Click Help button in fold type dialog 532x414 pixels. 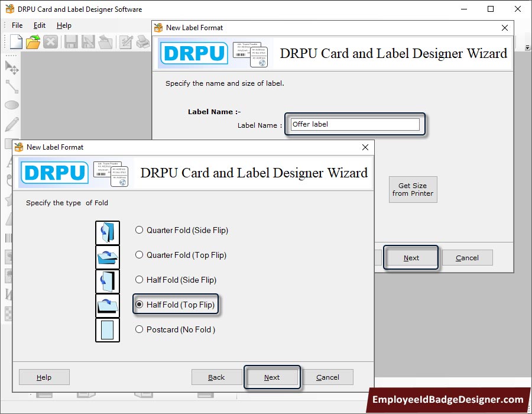point(44,377)
